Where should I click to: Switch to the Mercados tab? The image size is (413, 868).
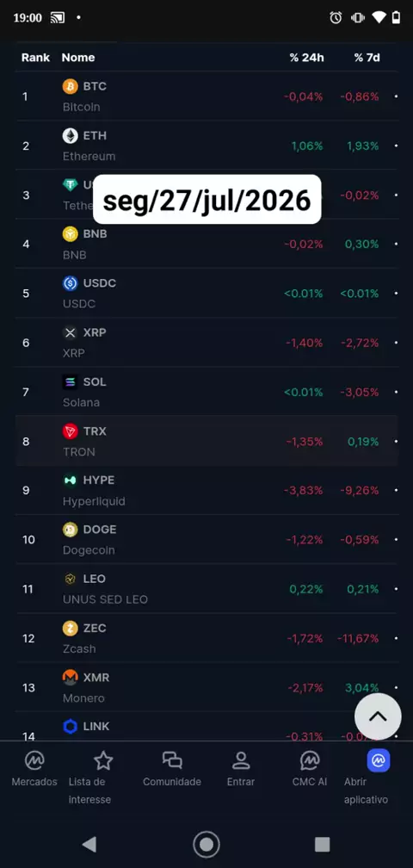point(34,770)
